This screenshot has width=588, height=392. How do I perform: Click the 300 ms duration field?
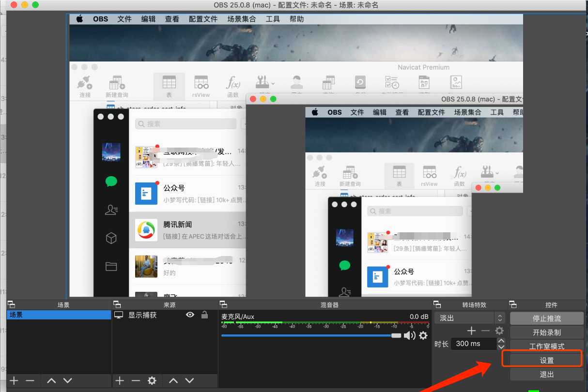(474, 344)
